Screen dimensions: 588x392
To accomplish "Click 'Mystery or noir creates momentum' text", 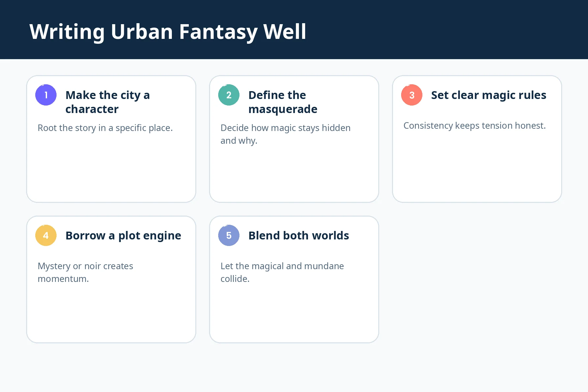I will click(x=85, y=272).
